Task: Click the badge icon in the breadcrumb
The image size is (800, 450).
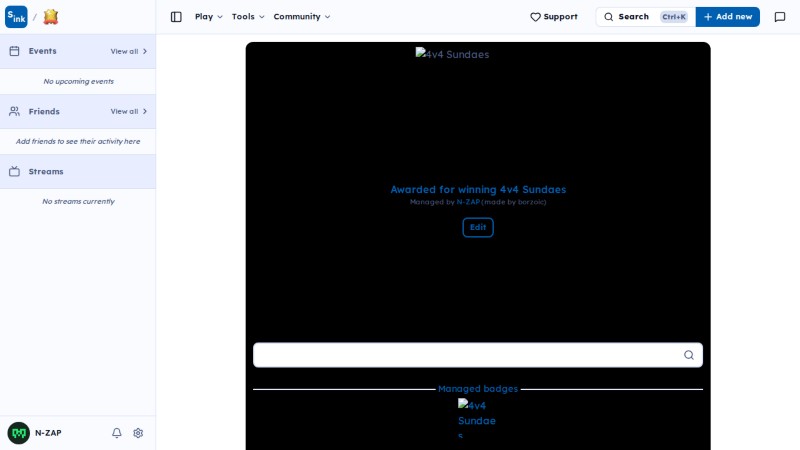Action: (51, 17)
